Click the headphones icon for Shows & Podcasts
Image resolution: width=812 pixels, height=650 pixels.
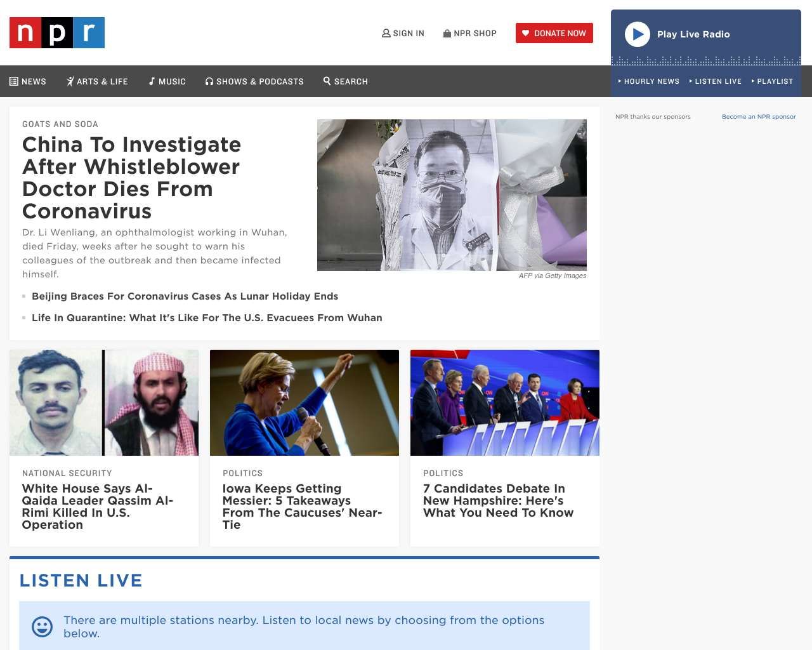[209, 81]
